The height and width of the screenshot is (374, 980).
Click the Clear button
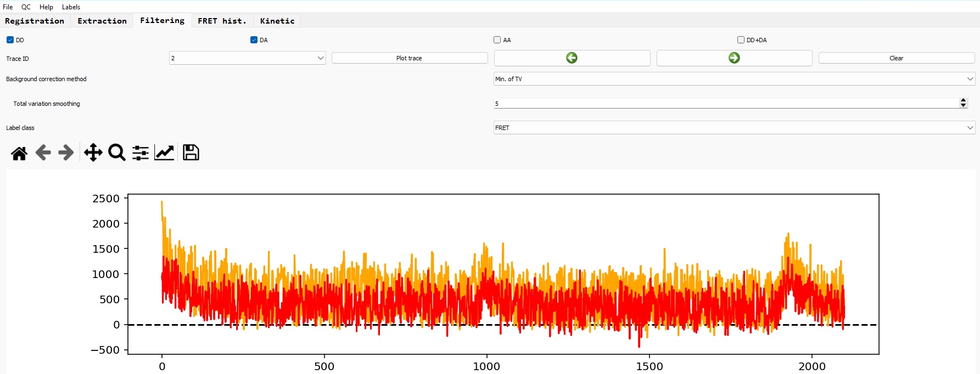coord(897,58)
